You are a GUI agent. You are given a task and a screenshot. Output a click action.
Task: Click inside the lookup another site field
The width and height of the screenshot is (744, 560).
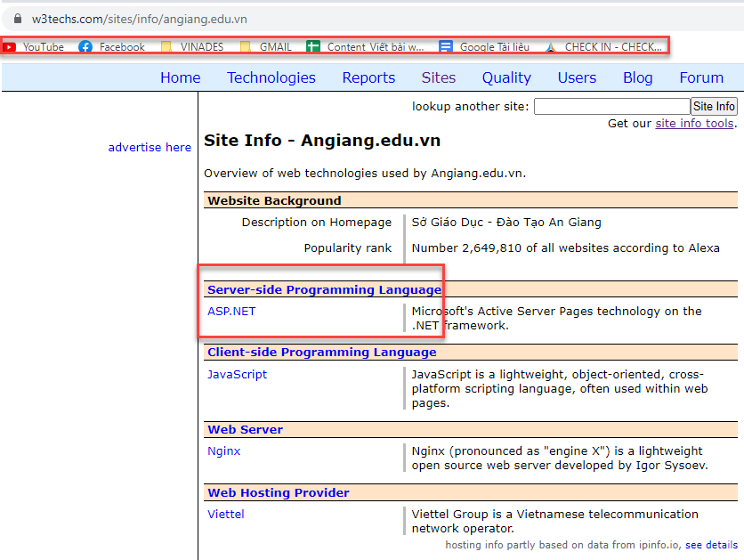point(611,107)
